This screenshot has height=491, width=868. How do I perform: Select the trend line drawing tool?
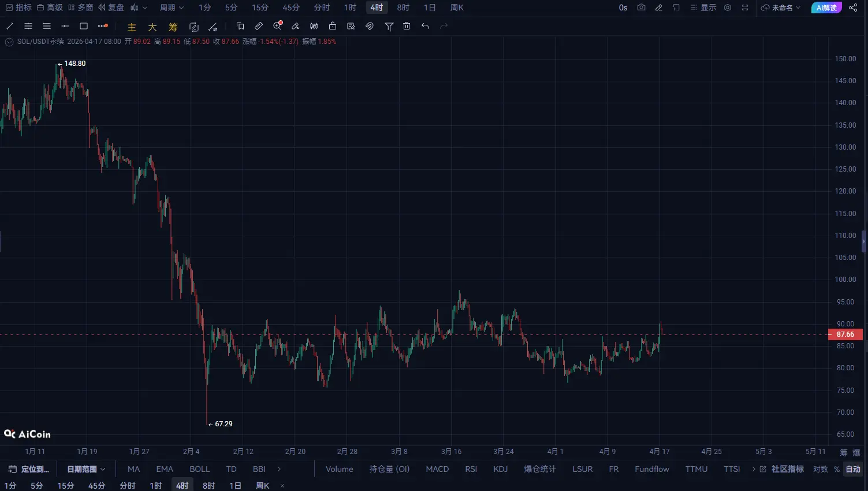coord(10,26)
